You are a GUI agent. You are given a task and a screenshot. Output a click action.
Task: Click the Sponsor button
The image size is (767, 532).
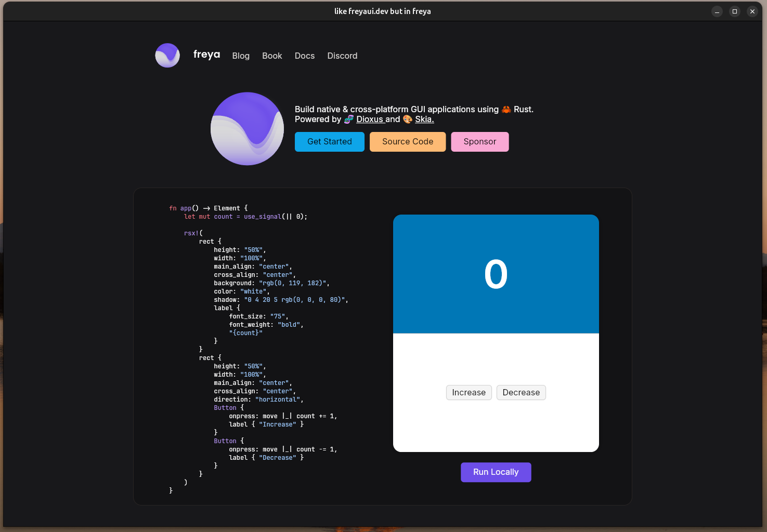[x=479, y=141]
